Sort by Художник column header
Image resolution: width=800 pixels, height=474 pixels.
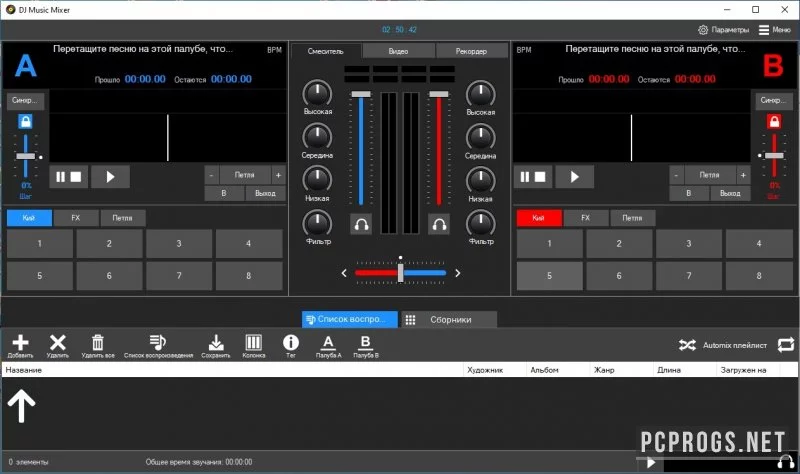(495, 370)
